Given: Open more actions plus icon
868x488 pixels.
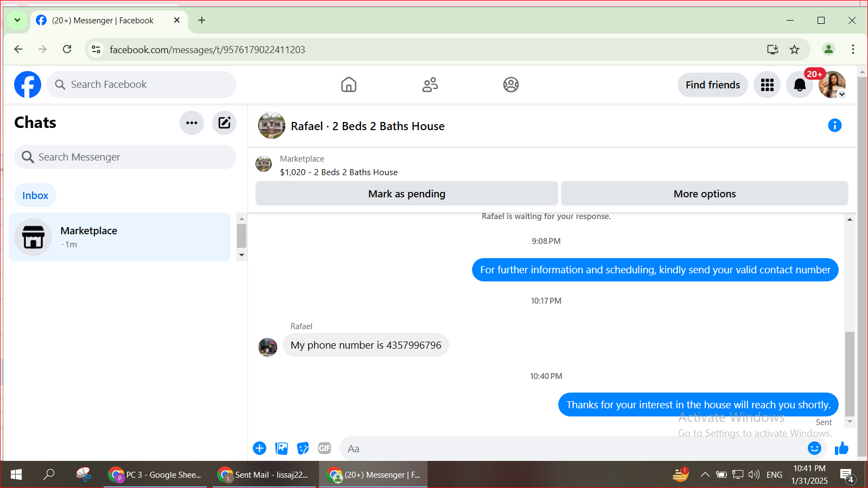Looking at the screenshot, I should [x=260, y=448].
